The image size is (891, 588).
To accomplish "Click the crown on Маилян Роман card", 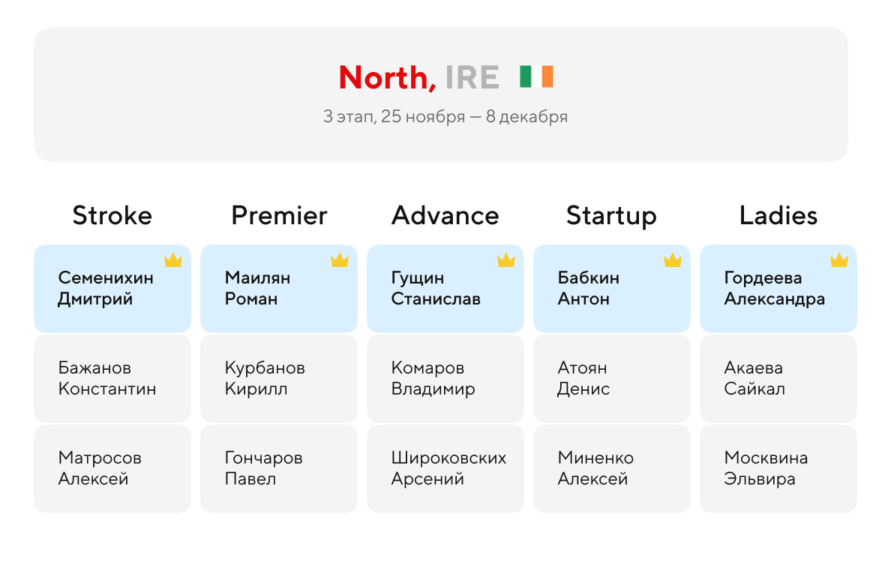I will pyautogui.click(x=340, y=260).
